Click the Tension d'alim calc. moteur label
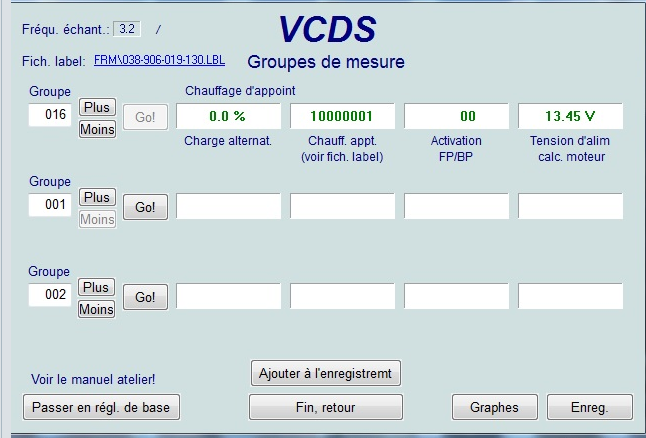 570,149
